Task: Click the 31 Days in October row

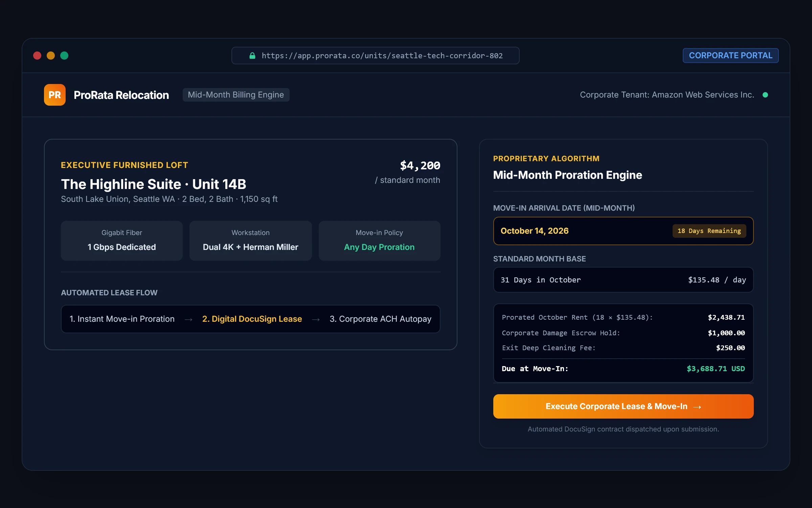Action: click(623, 280)
